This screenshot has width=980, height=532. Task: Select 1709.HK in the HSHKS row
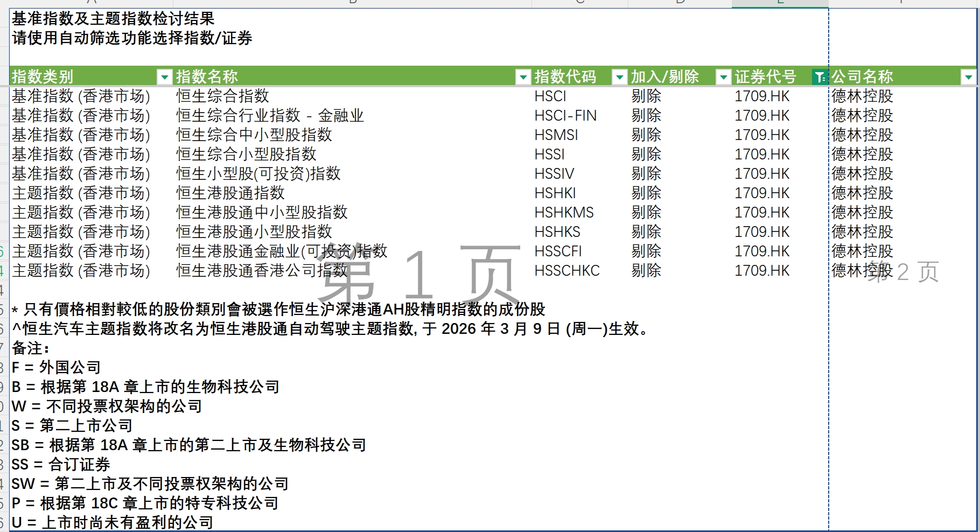pos(762,232)
